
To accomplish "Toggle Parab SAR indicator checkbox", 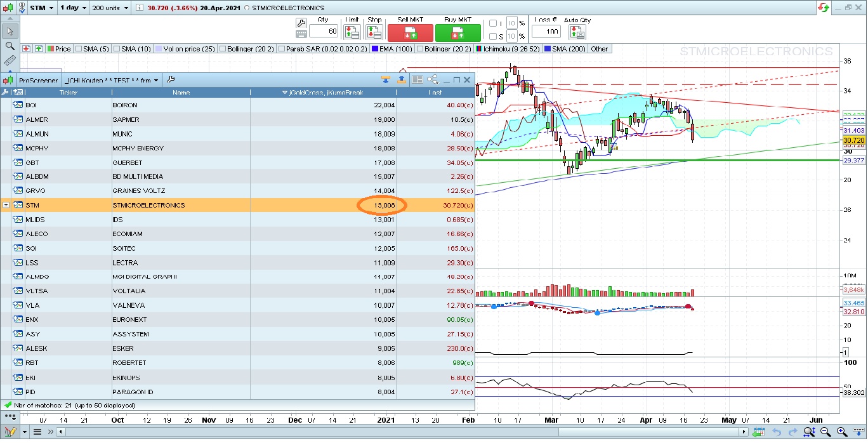I will tap(281, 49).
